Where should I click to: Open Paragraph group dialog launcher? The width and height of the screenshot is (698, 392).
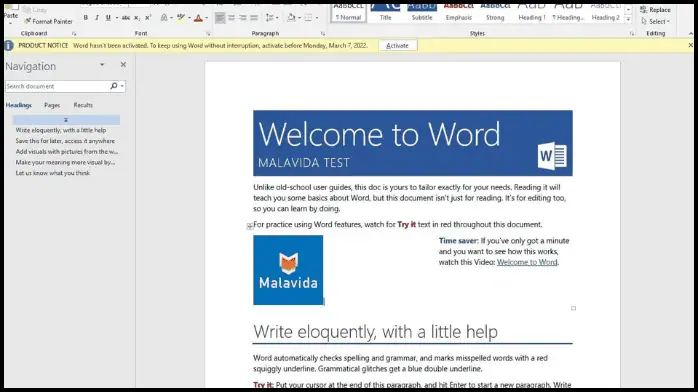(x=323, y=34)
